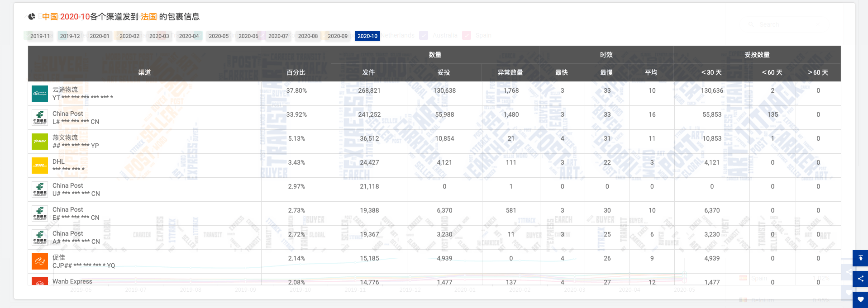Click the 最快 column header
The height and width of the screenshot is (308, 868).
562,72
